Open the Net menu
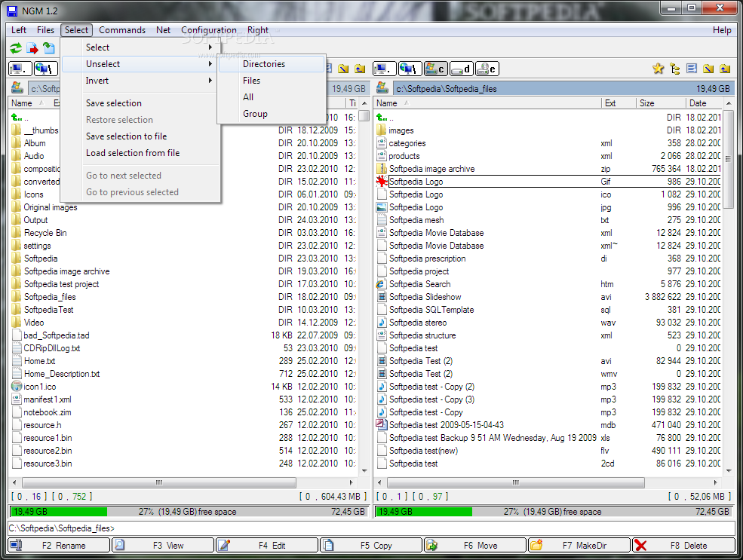 point(164,30)
